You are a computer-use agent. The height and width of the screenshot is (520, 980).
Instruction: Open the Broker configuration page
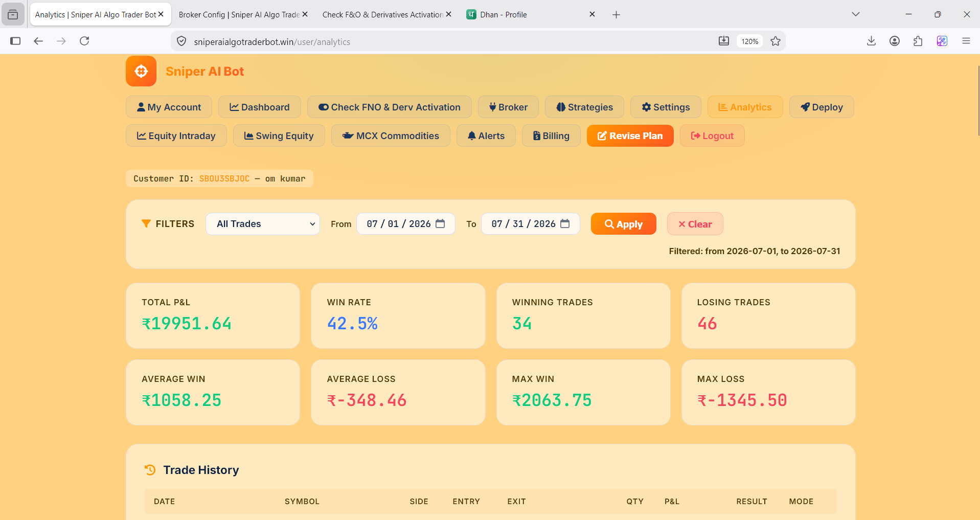click(x=508, y=107)
